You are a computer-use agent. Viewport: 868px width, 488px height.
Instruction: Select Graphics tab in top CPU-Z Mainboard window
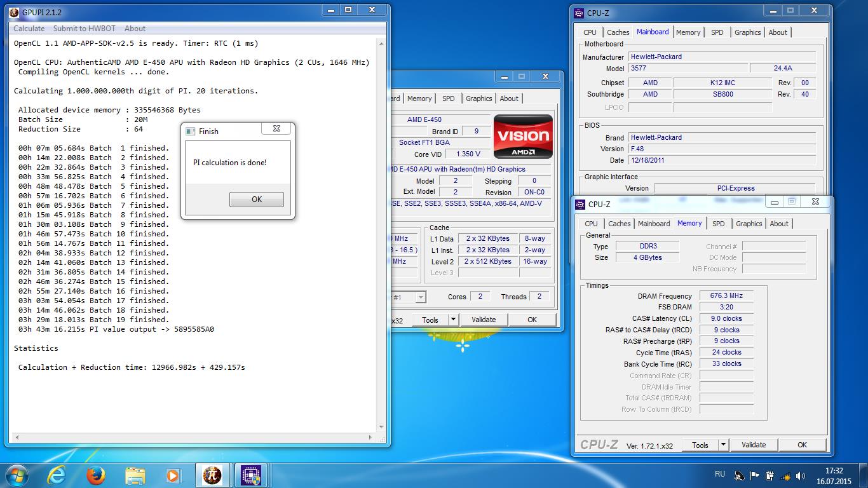pyautogui.click(x=748, y=32)
